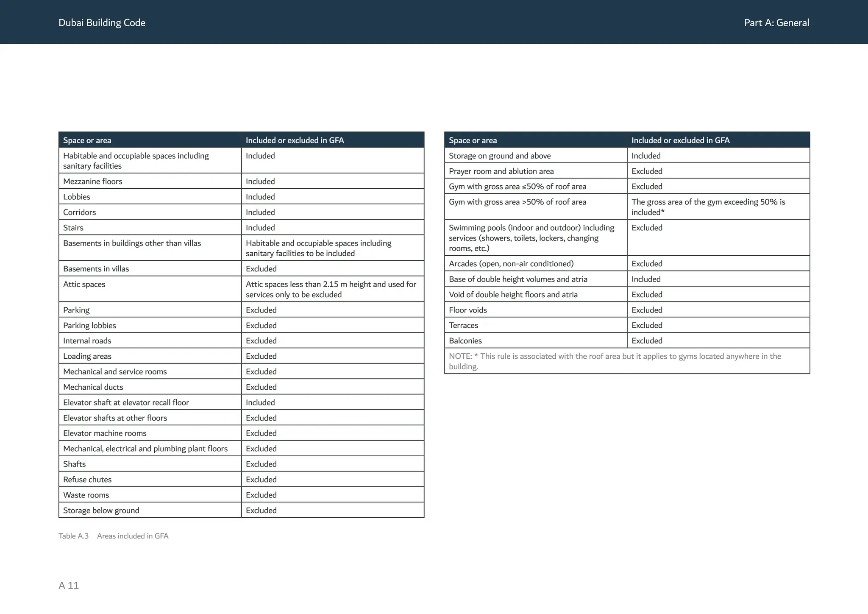Click left table 'Space or area' header
This screenshot has width=868, height=614.
click(87, 140)
